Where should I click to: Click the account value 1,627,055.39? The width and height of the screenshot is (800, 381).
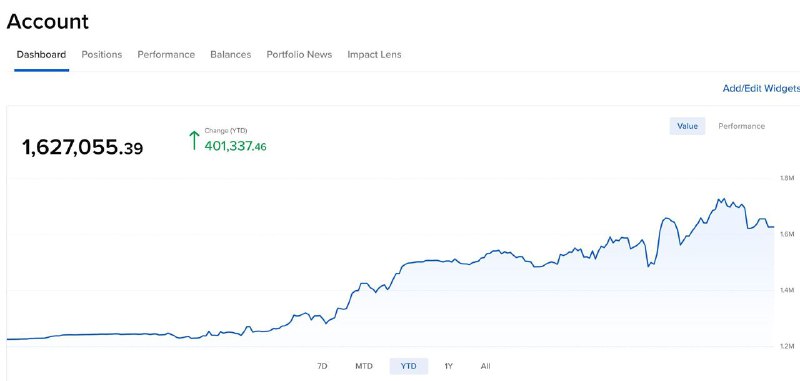tap(83, 148)
